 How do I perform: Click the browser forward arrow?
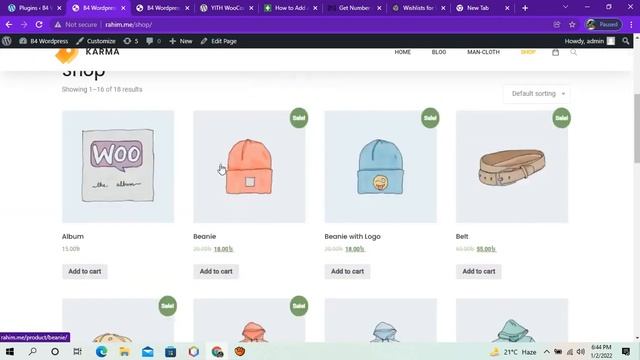24,24
